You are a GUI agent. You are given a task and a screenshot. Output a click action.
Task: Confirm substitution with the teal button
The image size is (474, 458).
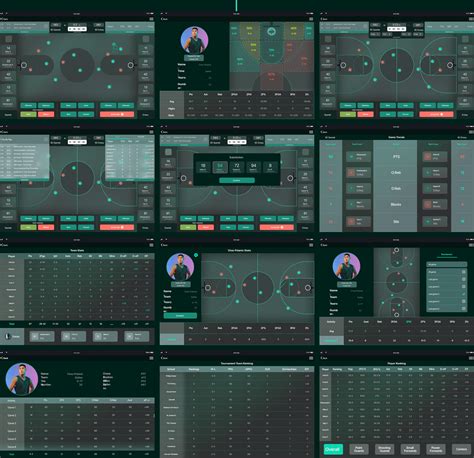pos(237,180)
